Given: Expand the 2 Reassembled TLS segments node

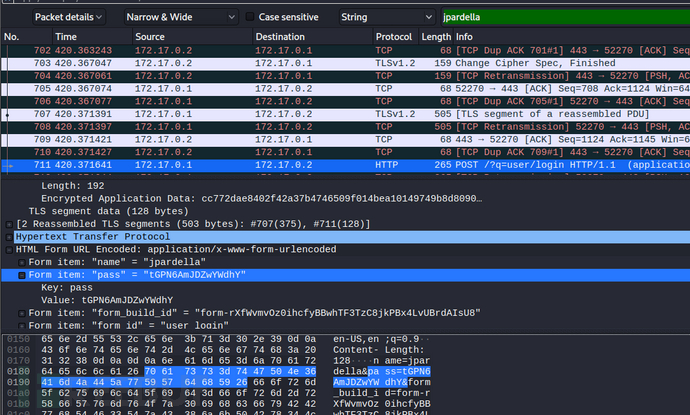Looking at the screenshot, I should 9,224.
